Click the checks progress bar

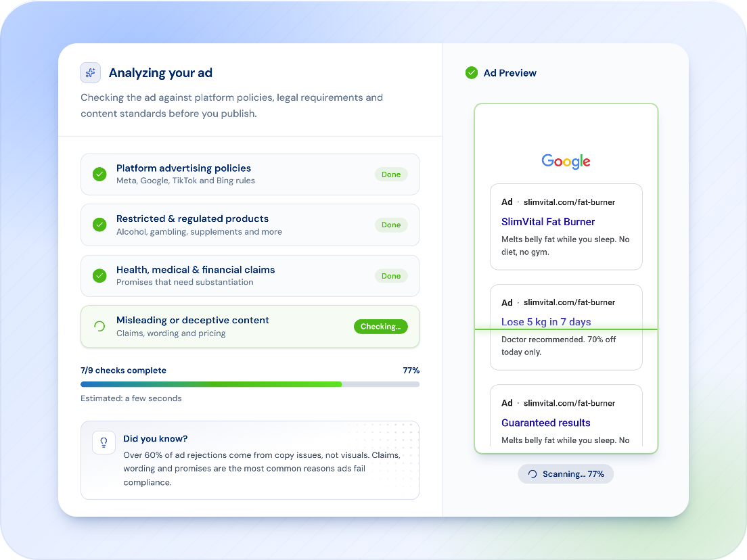point(250,384)
